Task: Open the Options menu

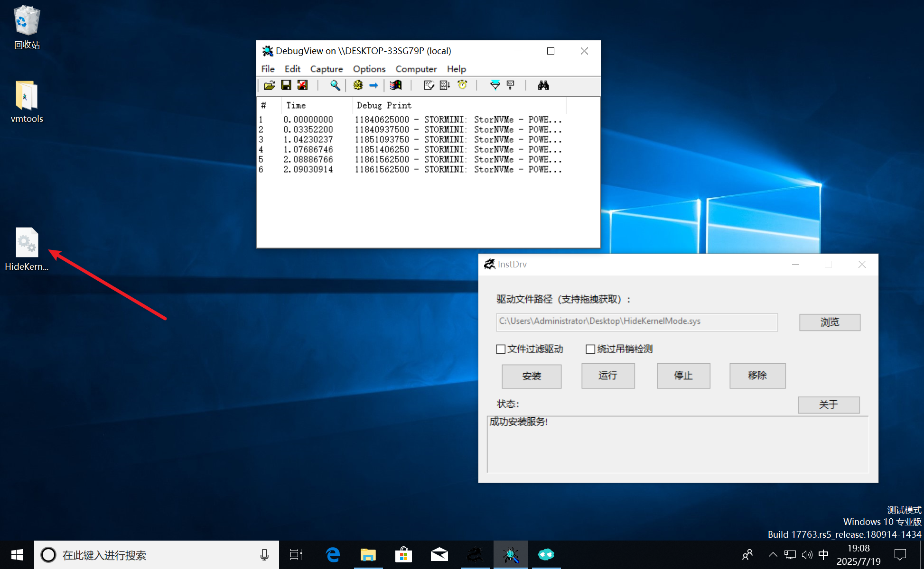Action: tap(369, 69)
